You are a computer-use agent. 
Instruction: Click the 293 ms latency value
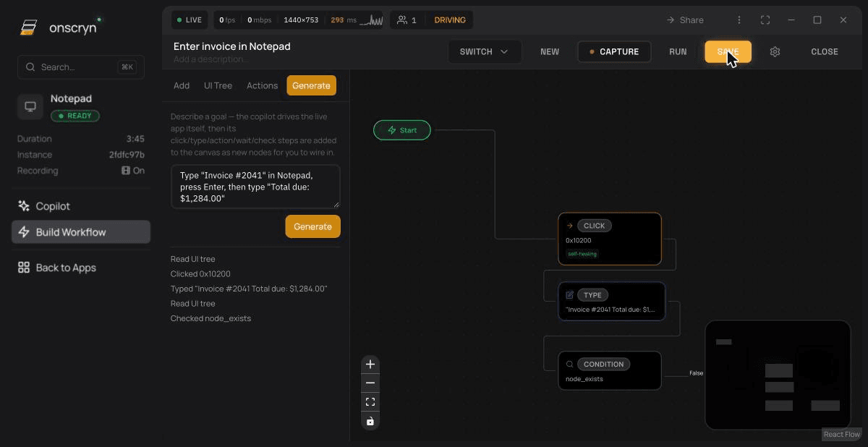(x=344, y=20)
